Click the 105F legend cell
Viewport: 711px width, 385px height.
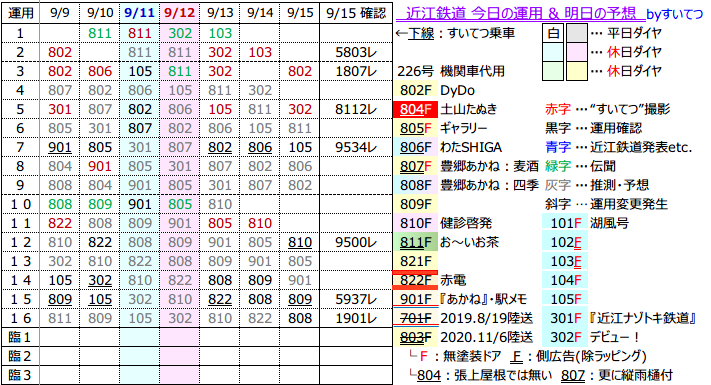tap(565, 299)
